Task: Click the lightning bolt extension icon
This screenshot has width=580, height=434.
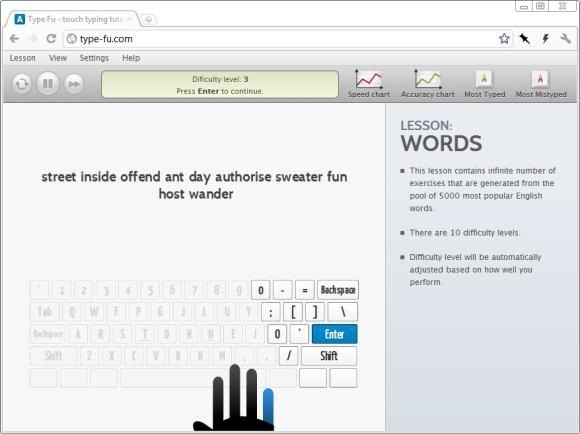Action: pos(545,38)
